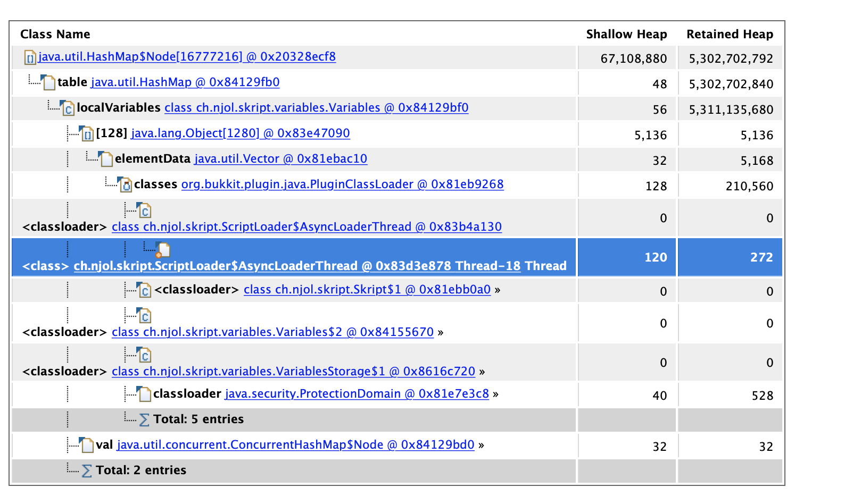Click the sigma icon on 'Total: 5 entries' row
The width and height of the screenshot is (861, 504).
(x=144, y=419)
